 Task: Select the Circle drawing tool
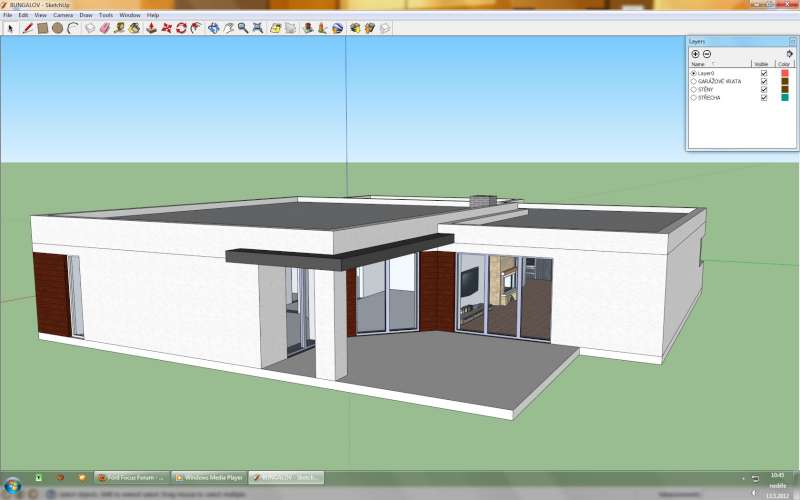(x=58, y=28)
